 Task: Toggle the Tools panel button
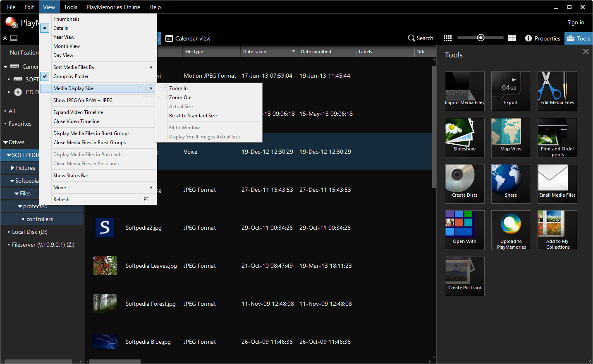click(579, 38)
